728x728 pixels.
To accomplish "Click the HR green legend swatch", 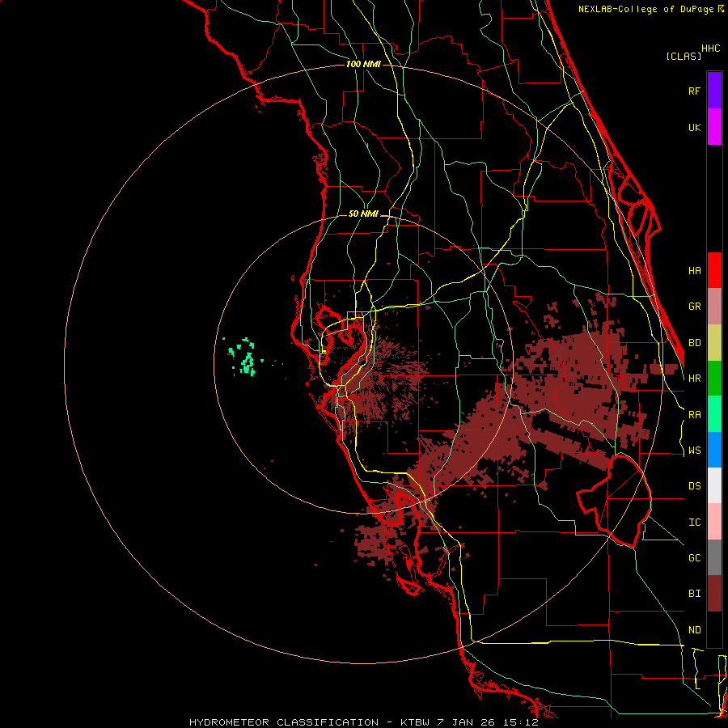I will point(714,379).
